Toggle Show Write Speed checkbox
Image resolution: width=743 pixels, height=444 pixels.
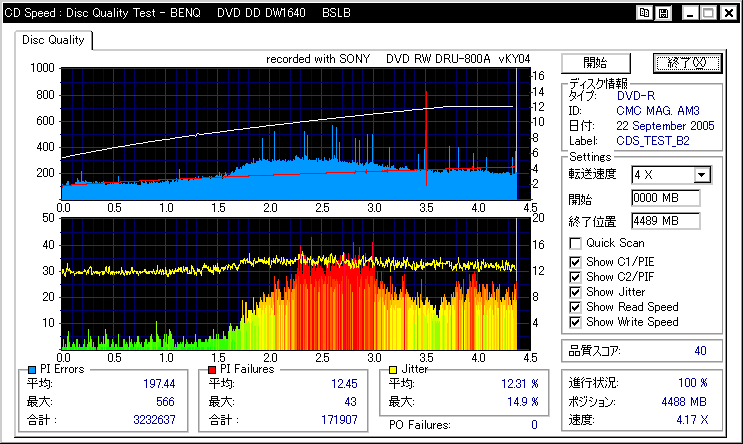tap(575, 322)
